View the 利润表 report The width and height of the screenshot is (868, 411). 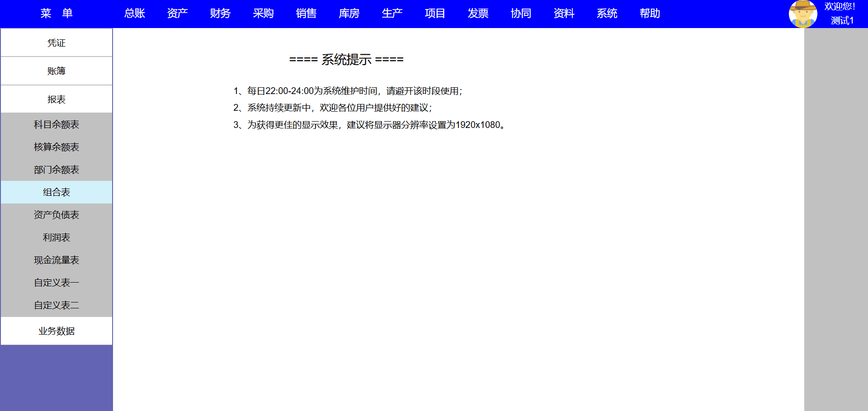tap(57, 237)
